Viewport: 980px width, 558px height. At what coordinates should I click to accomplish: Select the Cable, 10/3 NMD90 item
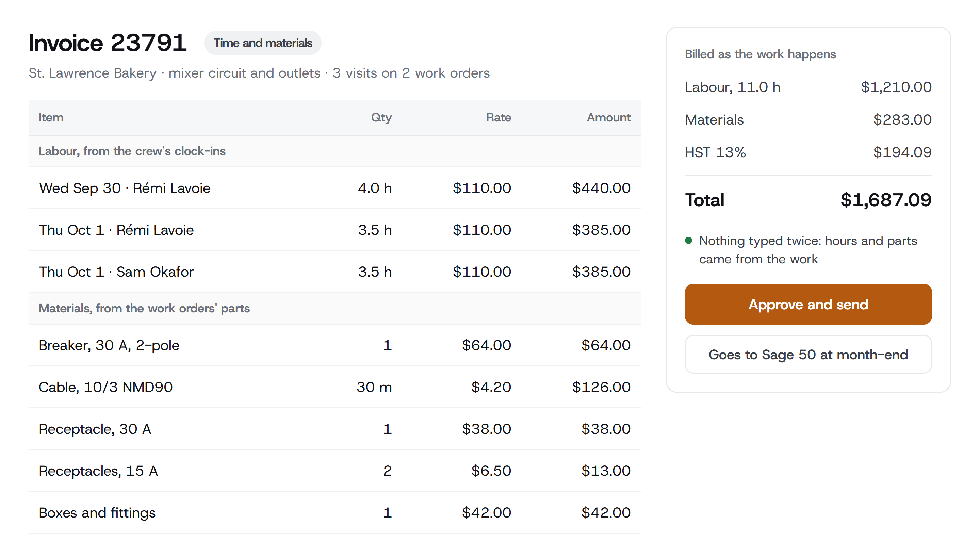(x=105, y=387)
